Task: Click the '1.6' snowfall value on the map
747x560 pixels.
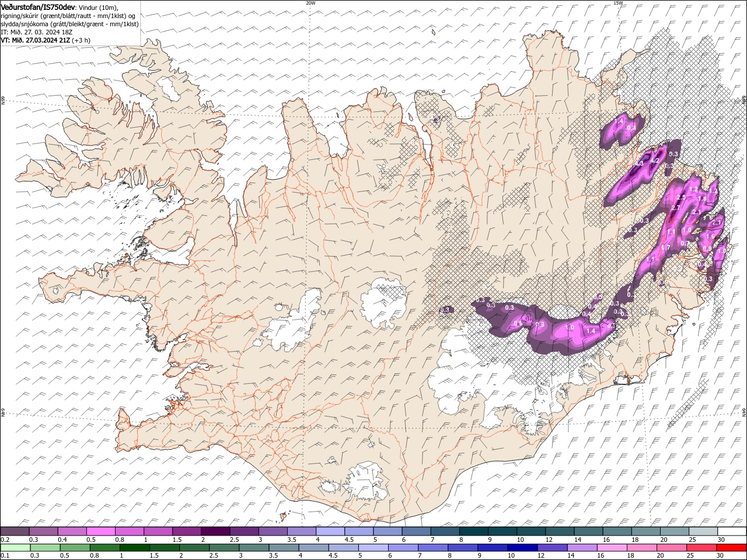Action: [710, 236]
